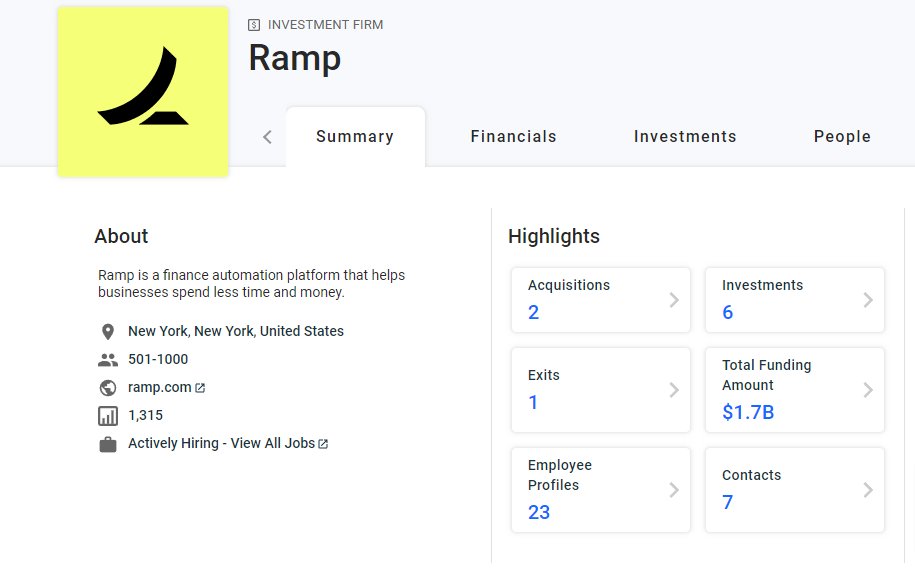Click the 1,315 rank value
915x579 pixels.
145,415
